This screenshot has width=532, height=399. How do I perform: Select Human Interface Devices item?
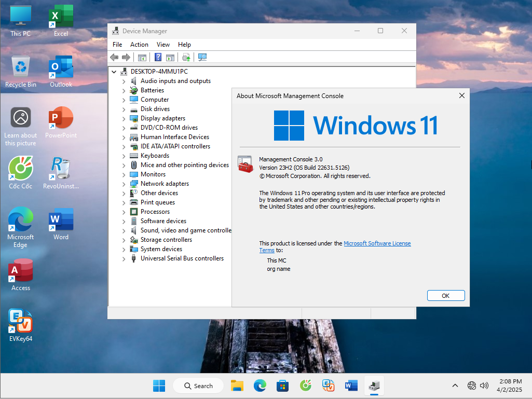coord(175,137)
